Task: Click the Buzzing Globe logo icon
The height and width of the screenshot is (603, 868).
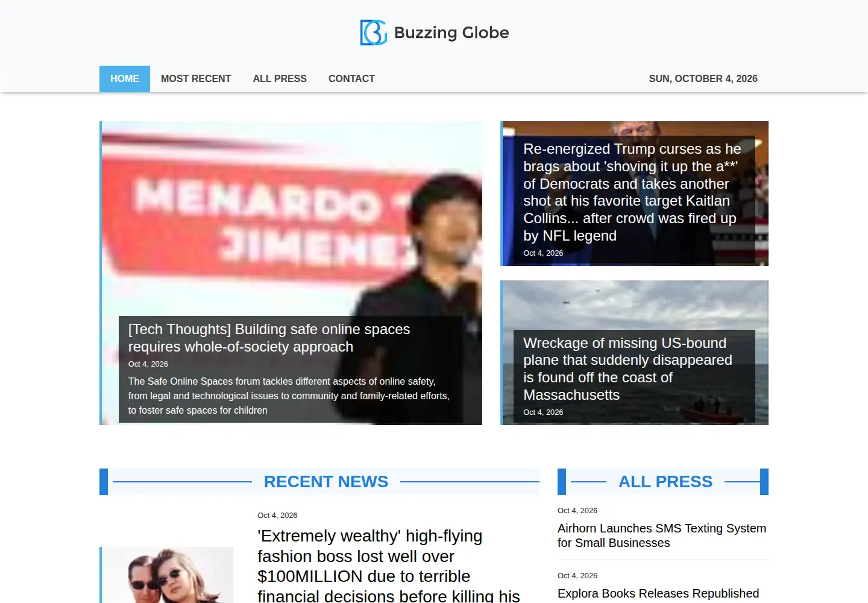Action: tap(373, 33)
